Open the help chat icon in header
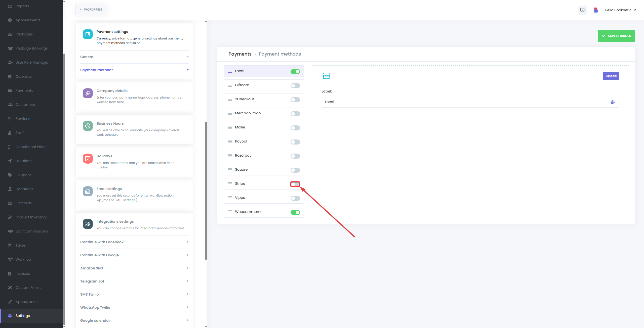644x328 pixels. (582, 10)
